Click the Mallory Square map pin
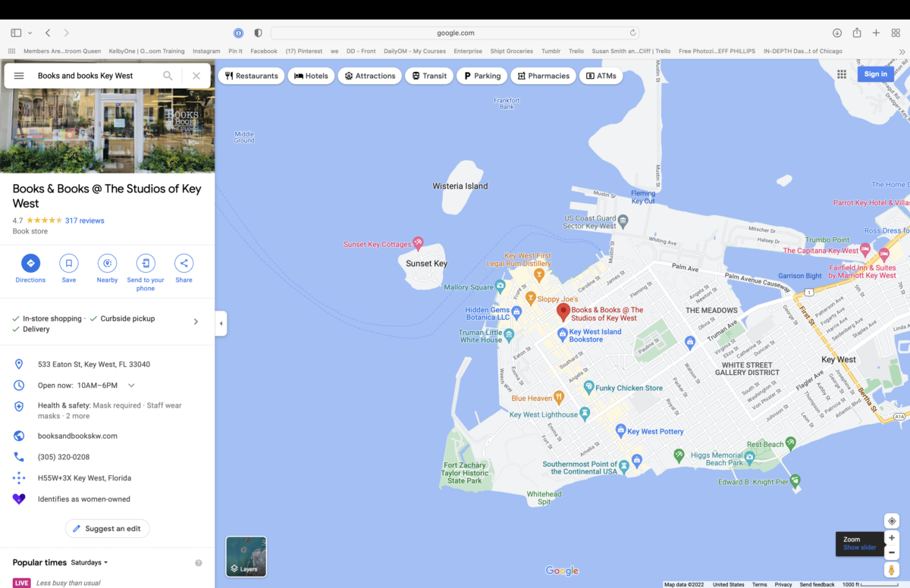The height and width of the screenshot is (588, 910). (500, 286)
